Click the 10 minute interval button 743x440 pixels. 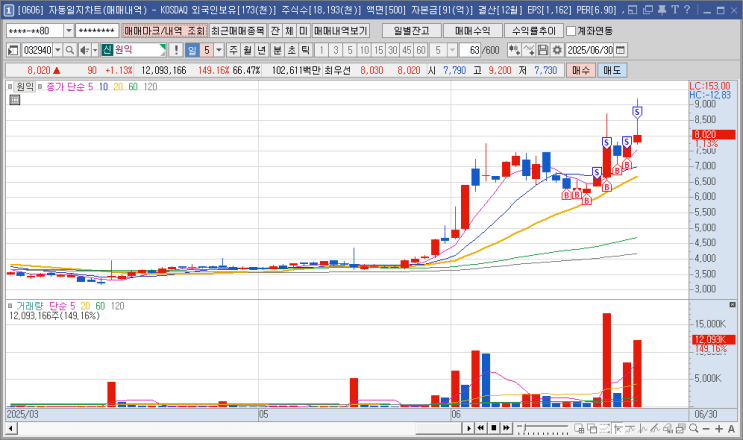pyautogui.click(x=364, y=50)
